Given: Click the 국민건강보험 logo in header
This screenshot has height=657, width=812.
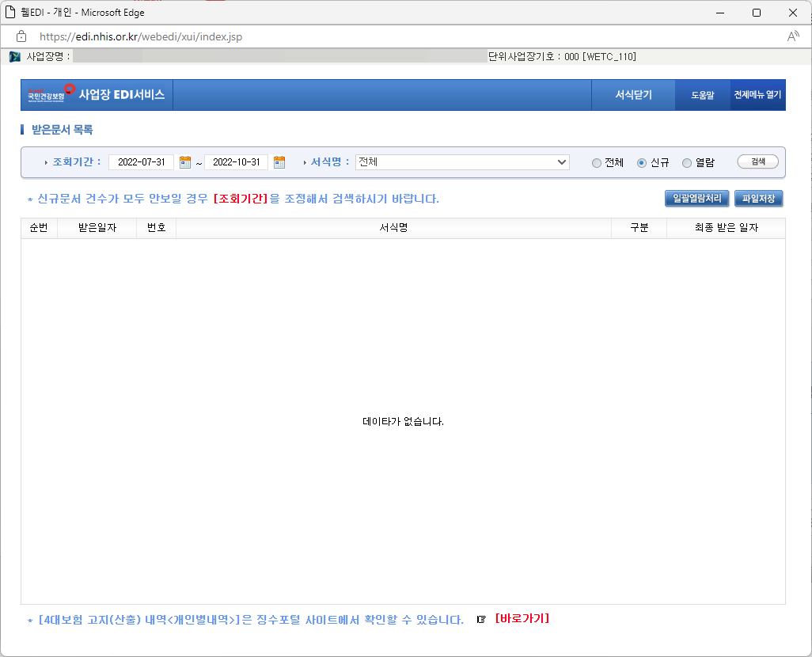Looking at the screenshot, I should [x=51, y=93].
